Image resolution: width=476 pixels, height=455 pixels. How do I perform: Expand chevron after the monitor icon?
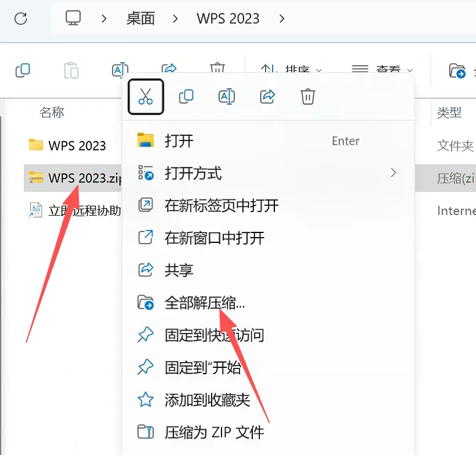point(104,19)
